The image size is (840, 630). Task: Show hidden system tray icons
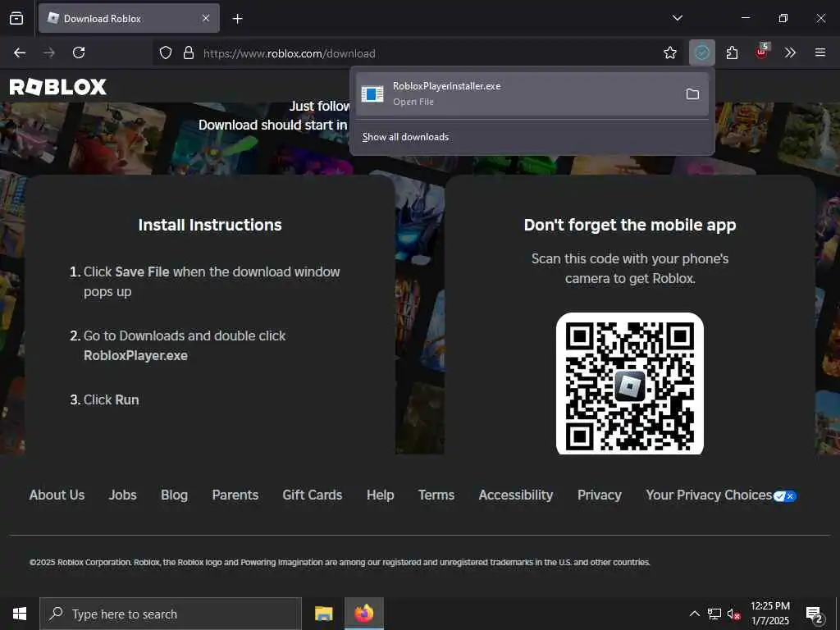click(694, 614)
